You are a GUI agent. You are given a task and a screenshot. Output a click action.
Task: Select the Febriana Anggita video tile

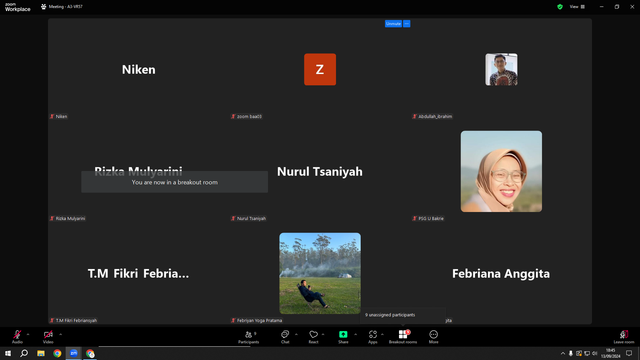pyautogui.click(x=501, y=273)
